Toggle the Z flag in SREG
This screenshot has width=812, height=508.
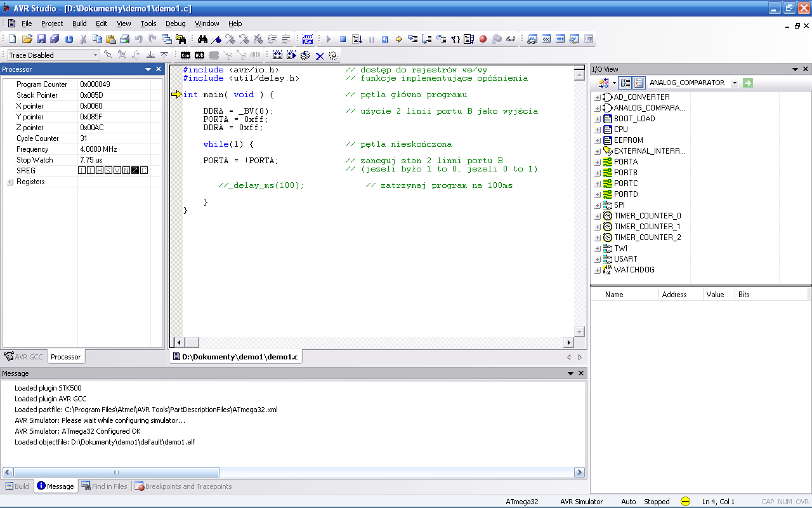135,171
